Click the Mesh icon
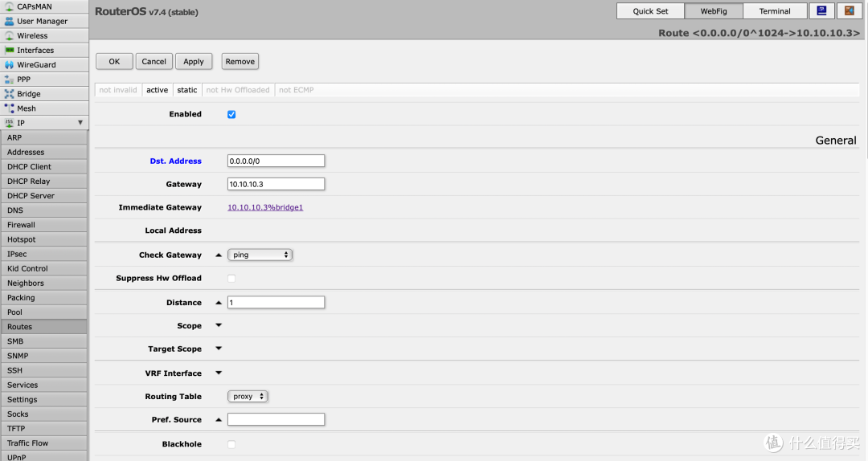Screen dimensions: 868x461 [9, 108]
